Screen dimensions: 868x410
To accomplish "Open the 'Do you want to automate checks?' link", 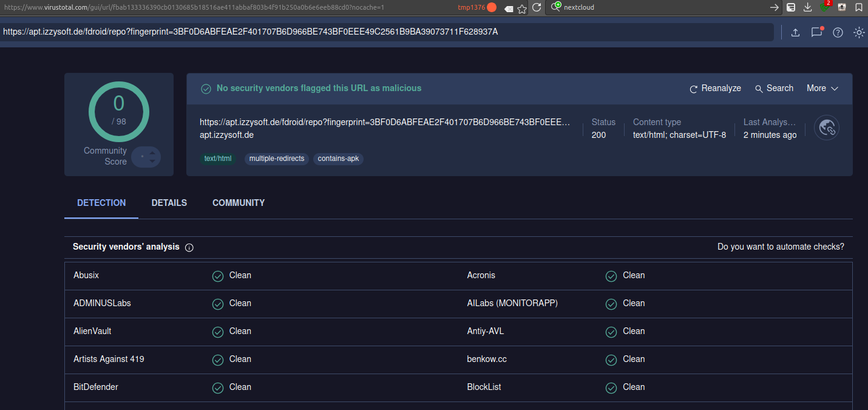I will coord(781,247).
